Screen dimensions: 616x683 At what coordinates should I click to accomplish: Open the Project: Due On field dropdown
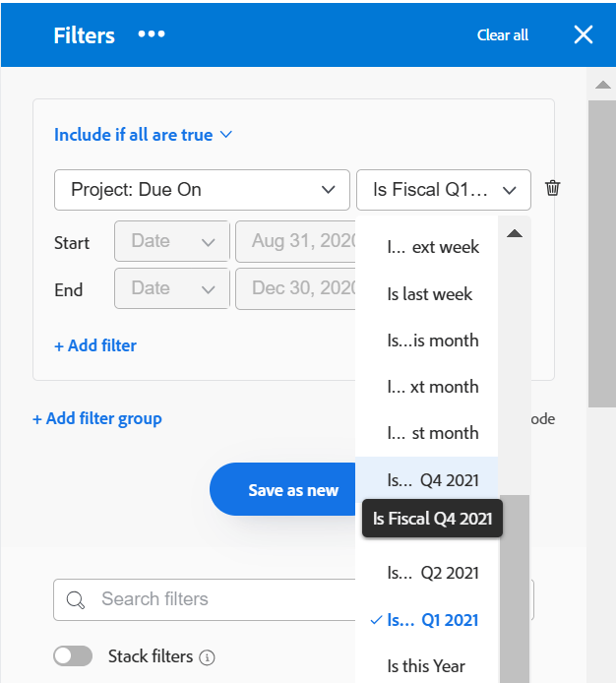tap(202, 190)
